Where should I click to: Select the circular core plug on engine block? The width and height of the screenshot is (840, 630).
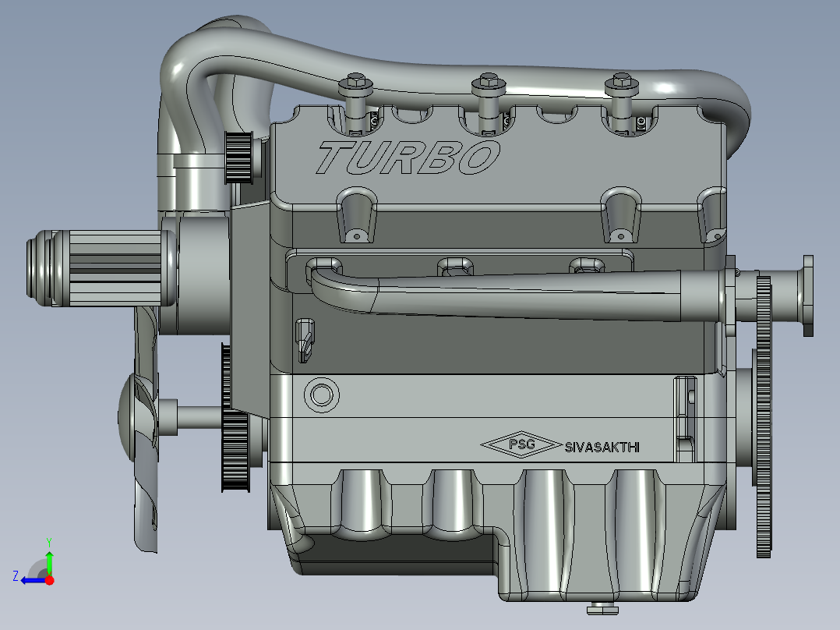click(x=321, y=395)
